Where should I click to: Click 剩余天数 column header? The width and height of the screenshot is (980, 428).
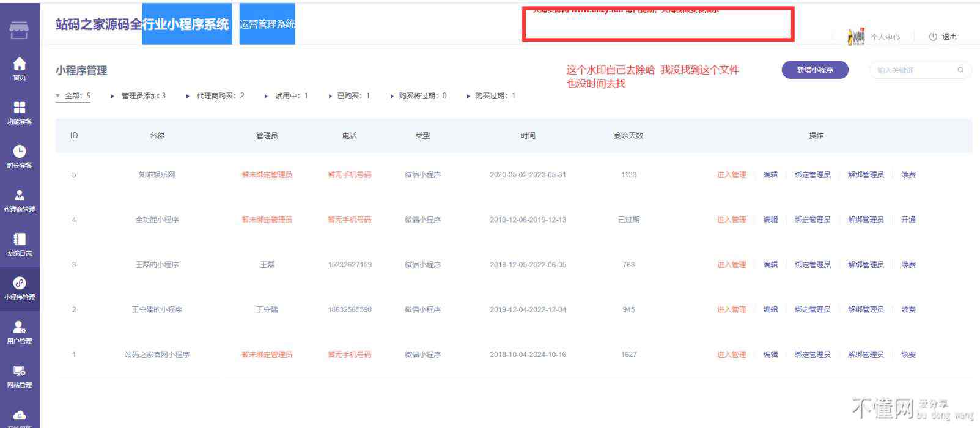[629, 136]
